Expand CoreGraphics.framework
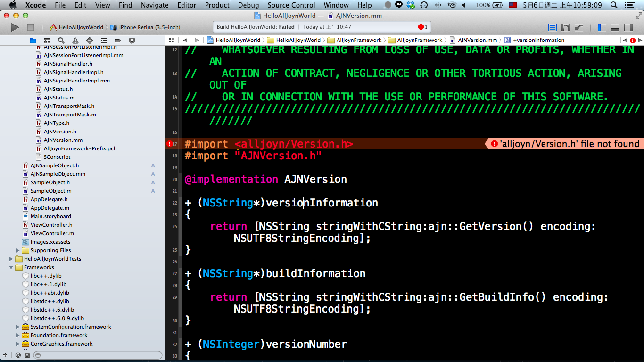 pyautogui.click(x=18, y=344)
